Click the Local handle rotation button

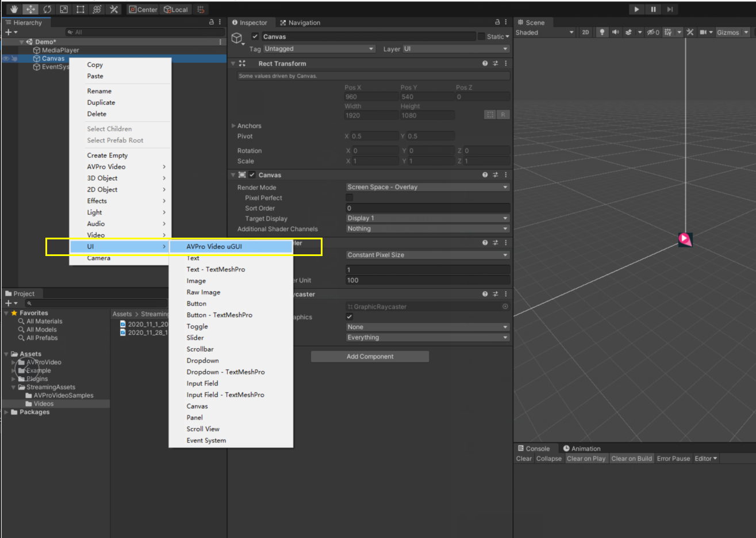(x=176, y=9)
